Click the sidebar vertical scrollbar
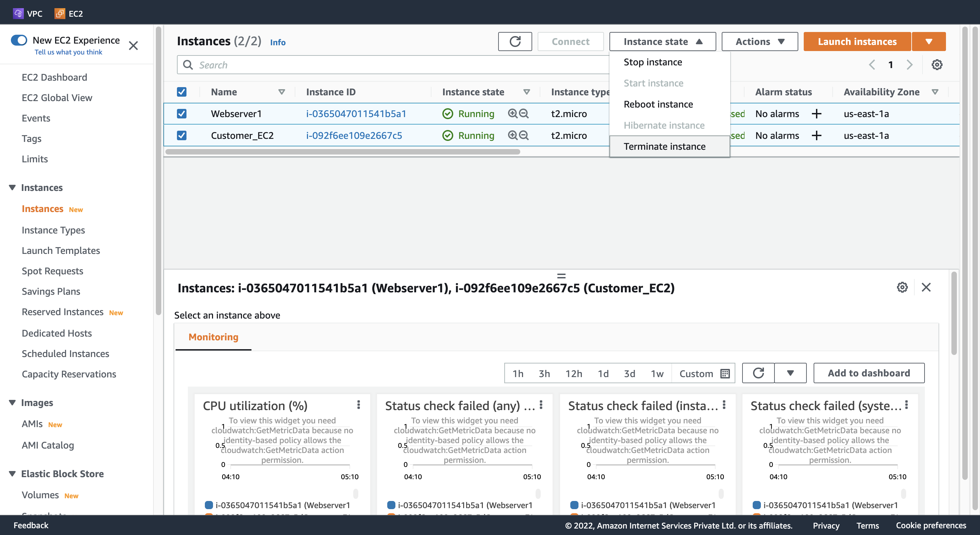The image size is (980, 535). coord(158,171)
